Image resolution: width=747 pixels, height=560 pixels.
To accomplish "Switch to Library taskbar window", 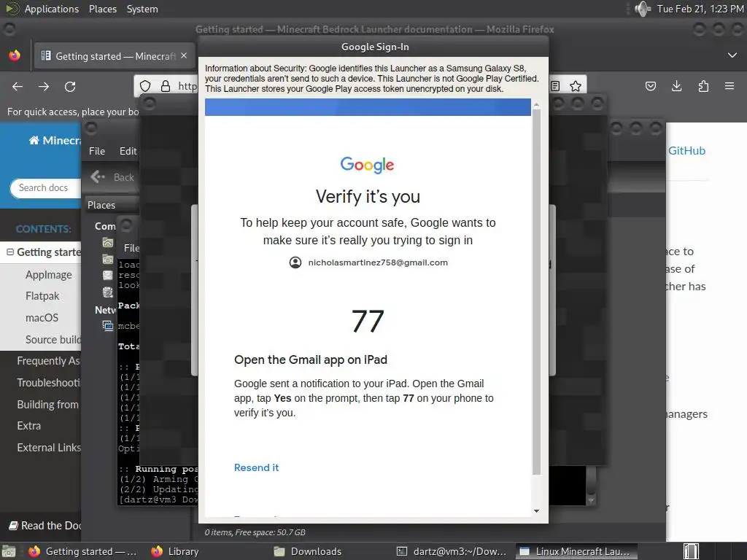I will pos(175,551).
